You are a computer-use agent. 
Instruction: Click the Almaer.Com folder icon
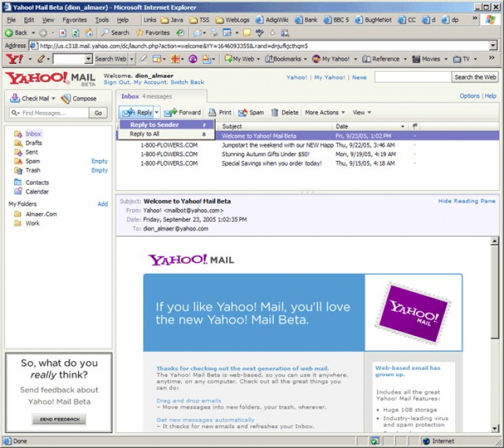tap(18, 214)
